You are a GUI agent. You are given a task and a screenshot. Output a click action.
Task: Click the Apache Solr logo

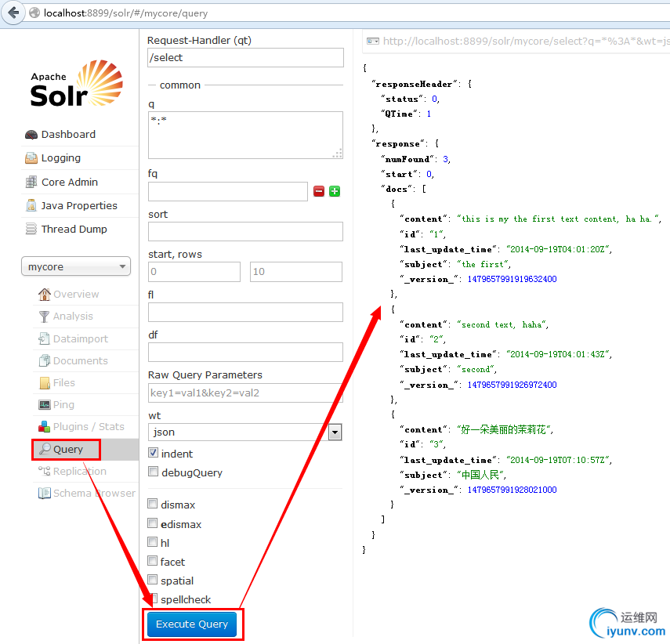click(77, 84)
